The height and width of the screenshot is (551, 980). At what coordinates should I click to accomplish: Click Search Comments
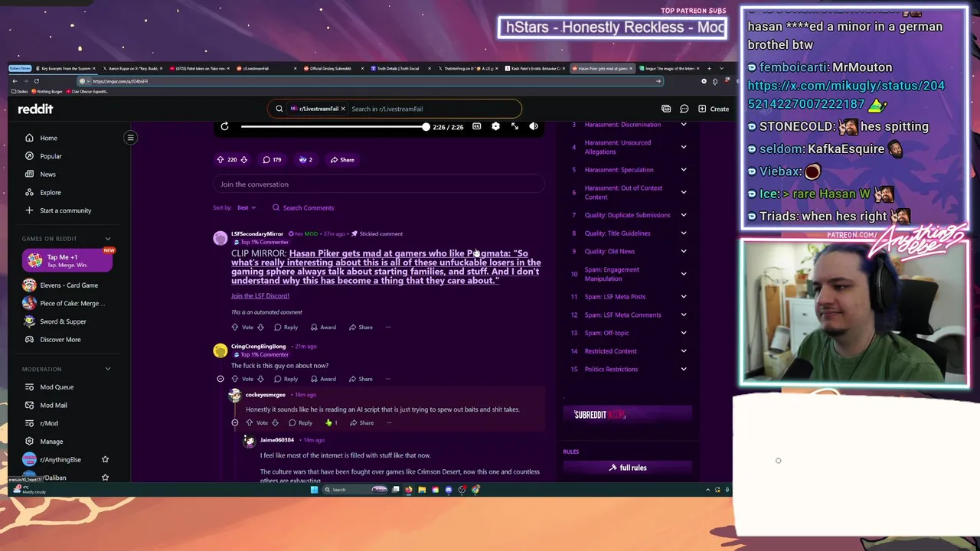click(x=303, y=207)
